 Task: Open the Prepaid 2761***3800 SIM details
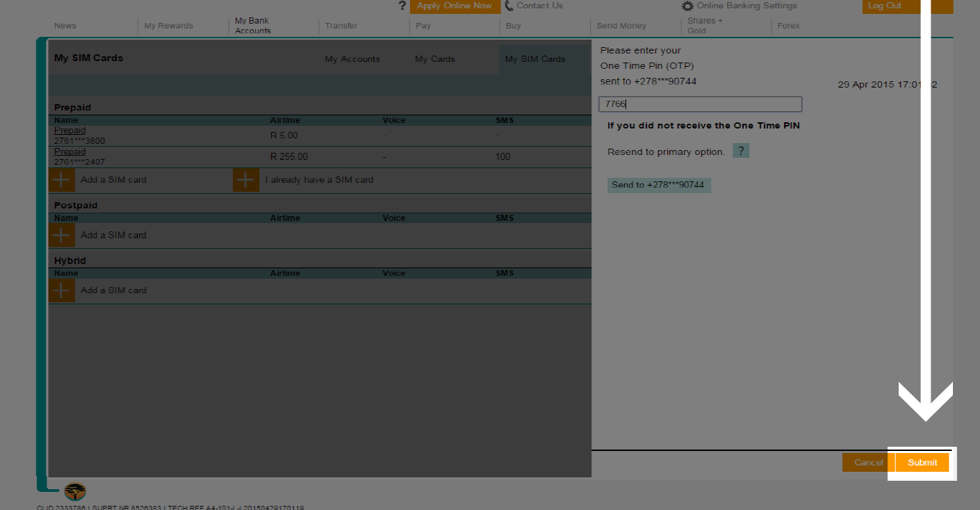(x=70, y=130)
